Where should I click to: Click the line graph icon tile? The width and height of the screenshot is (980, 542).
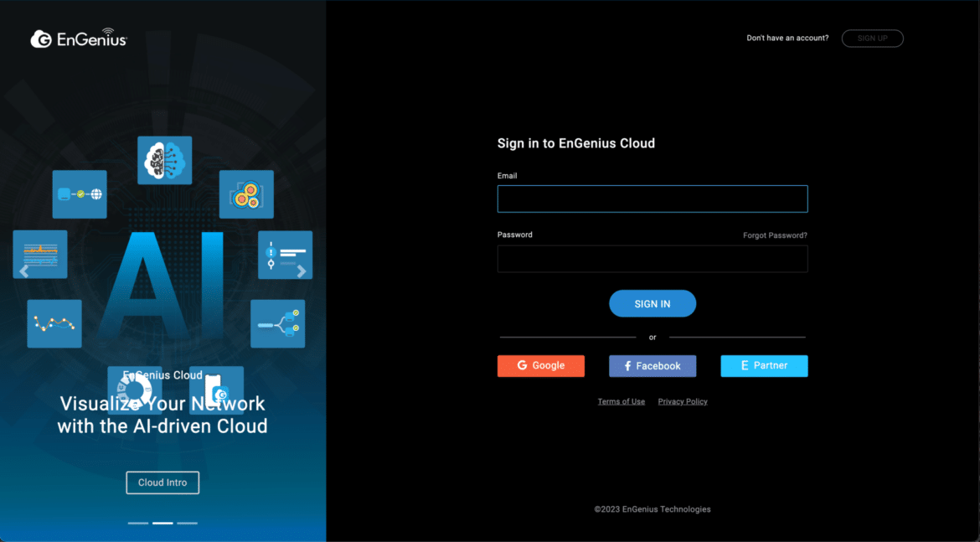(54, 324)
